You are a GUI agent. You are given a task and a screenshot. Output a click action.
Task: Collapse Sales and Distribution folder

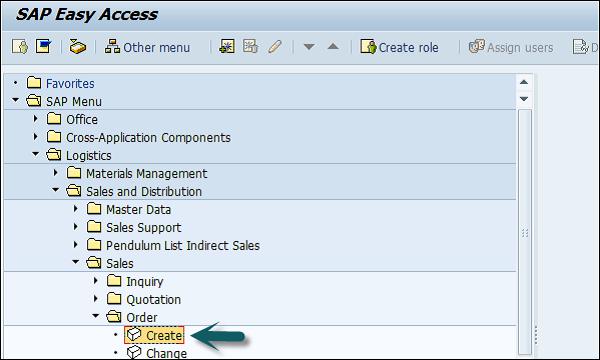tap(56, 190)
